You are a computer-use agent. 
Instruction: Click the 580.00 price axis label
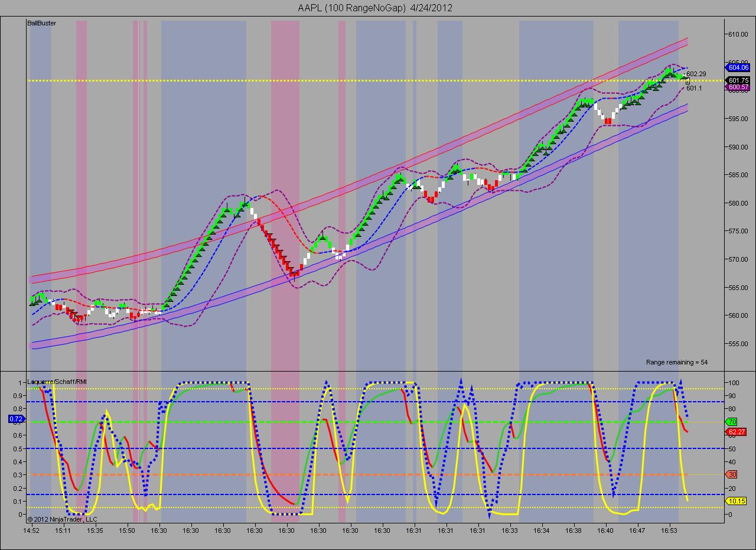pyautogui.click(x=739, y=203)
